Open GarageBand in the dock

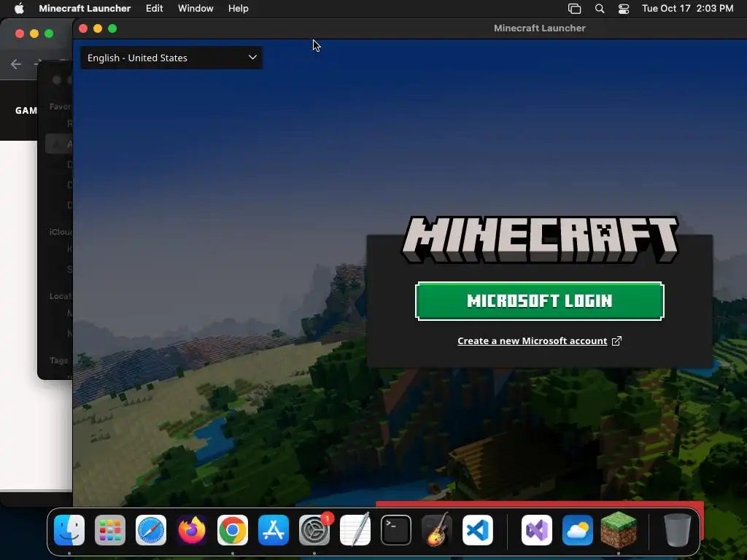click(437, 530)
